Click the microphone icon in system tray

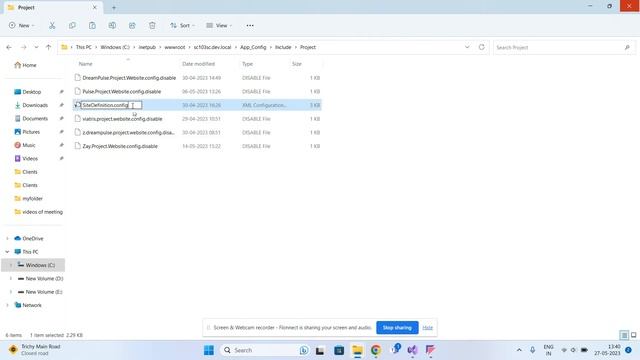click(x=533, y=350)
